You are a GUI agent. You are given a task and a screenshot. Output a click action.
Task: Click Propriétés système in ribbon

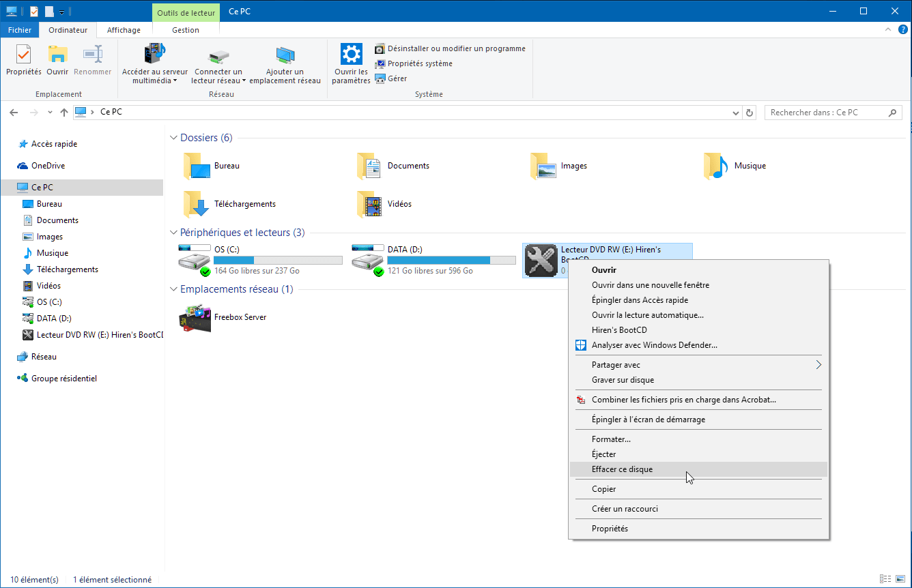(414, 63)
